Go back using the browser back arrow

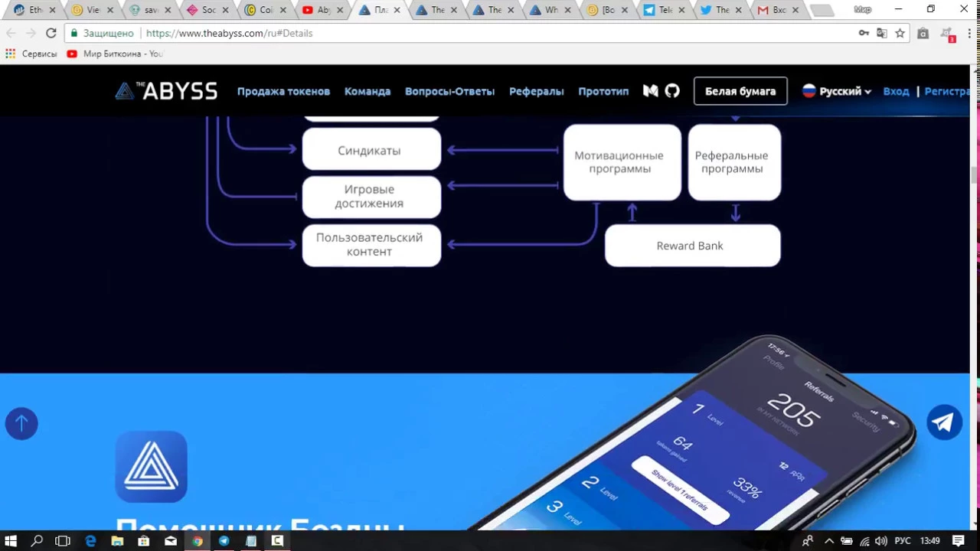11,33
